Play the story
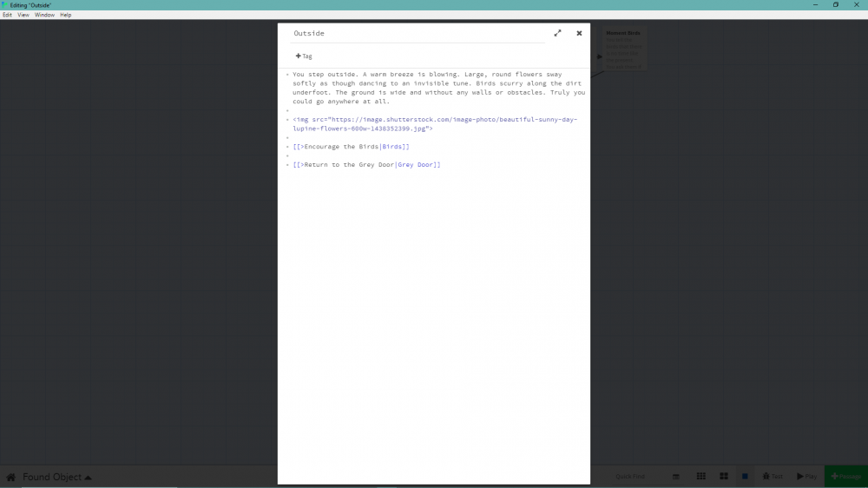This screenshot has height=488, width=868. pyautogui.click(x=807, y=477)
